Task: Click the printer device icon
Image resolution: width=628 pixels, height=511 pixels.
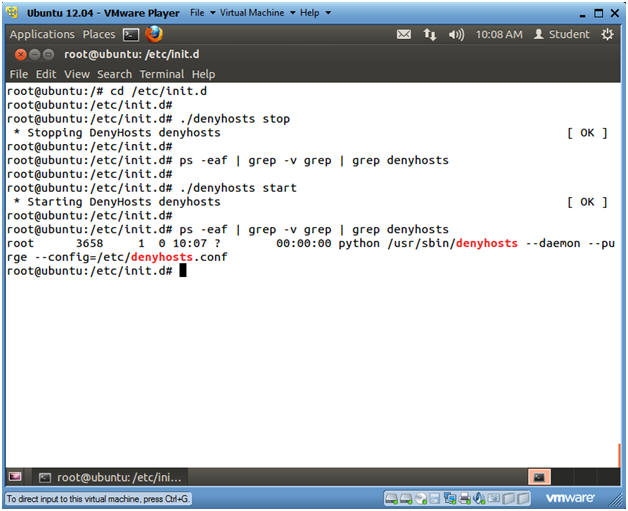Action: 465,499
